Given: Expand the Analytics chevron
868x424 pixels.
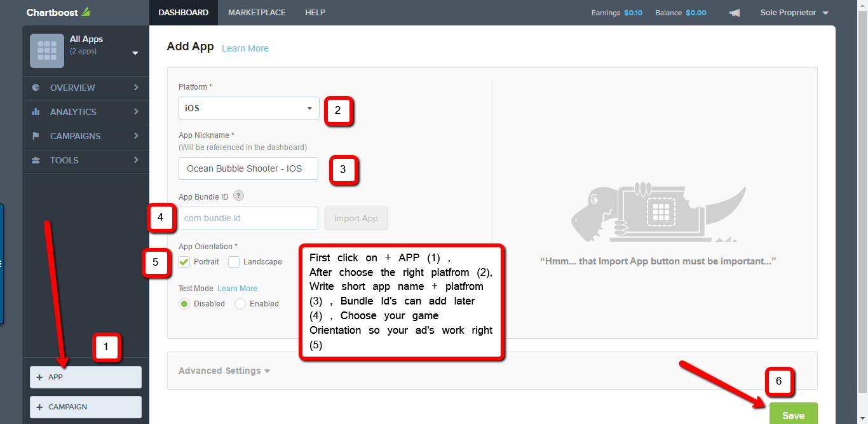Looking at the screenshot, I should 136,112.
